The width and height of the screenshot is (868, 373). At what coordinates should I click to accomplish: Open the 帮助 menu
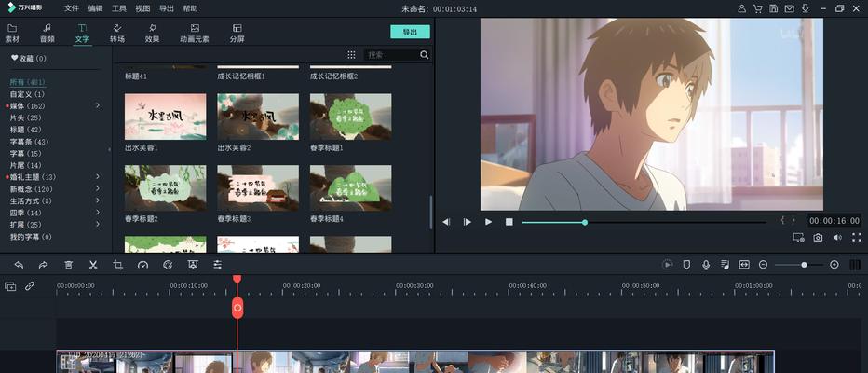pos(190,8)
